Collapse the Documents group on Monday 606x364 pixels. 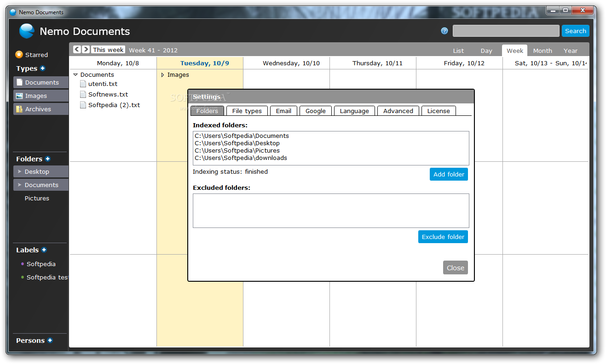click(x=75, y=74)
